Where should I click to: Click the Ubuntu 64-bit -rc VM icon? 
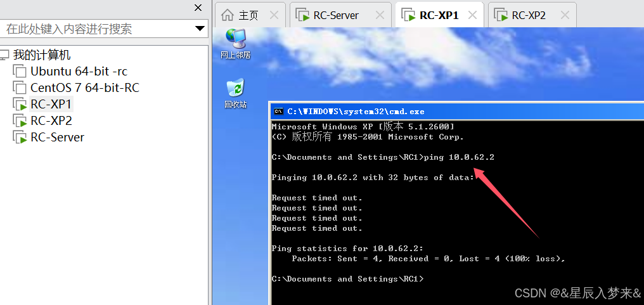19,71
